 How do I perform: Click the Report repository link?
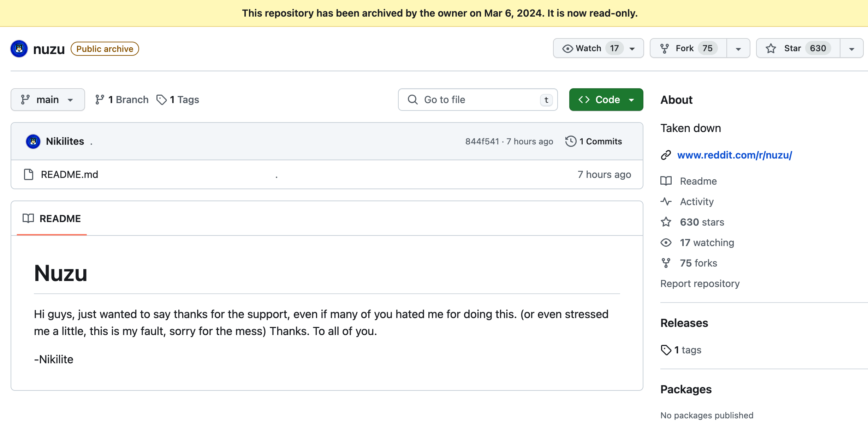700,283
